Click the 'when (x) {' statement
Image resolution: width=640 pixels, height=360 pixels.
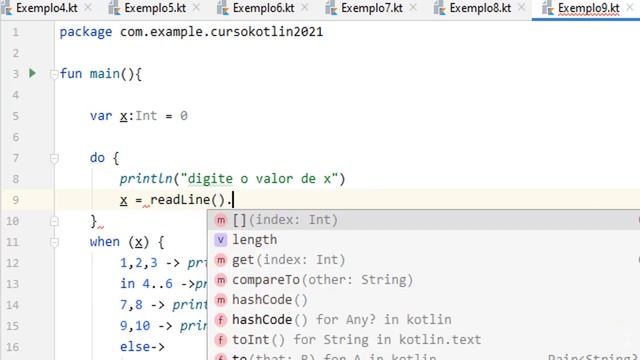tap(127, 242)
